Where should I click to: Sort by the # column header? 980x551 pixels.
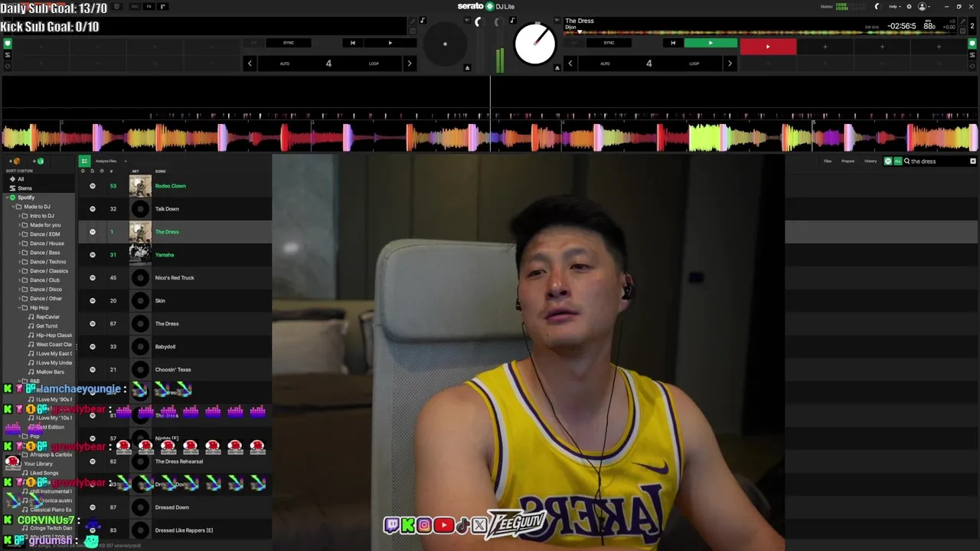coord(111,171)
